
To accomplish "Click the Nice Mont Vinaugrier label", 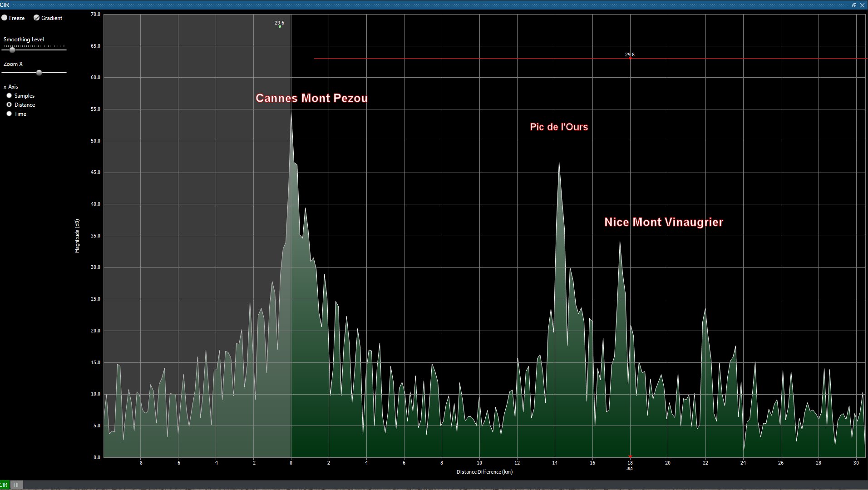I will 663,222.
